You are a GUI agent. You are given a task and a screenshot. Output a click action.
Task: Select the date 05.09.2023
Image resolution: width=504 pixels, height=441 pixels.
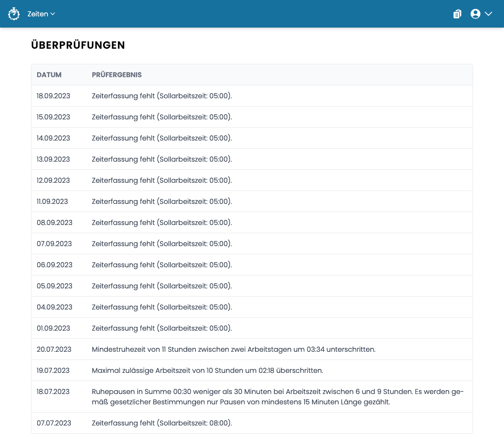tap(55, 286)
